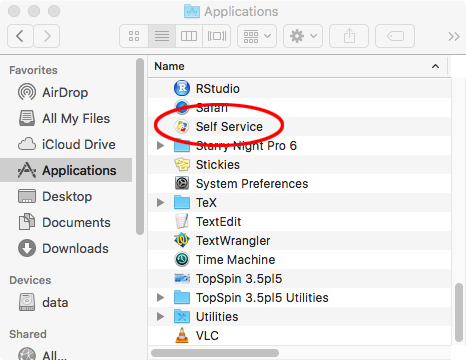
Task: Select the TopSpin 3.5pl5 row text
Action: point(239,279)
